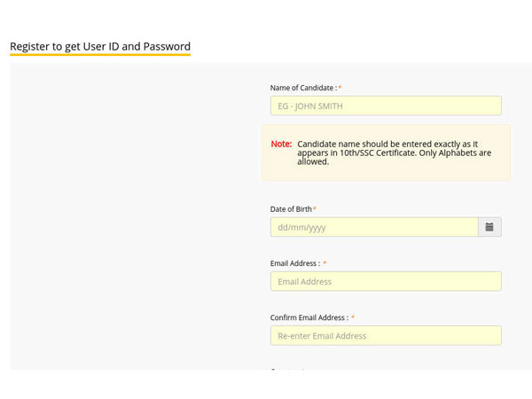Screen dimensions: 532x399
Task: Click the Name of Candidate label
Action: point(303,88)
